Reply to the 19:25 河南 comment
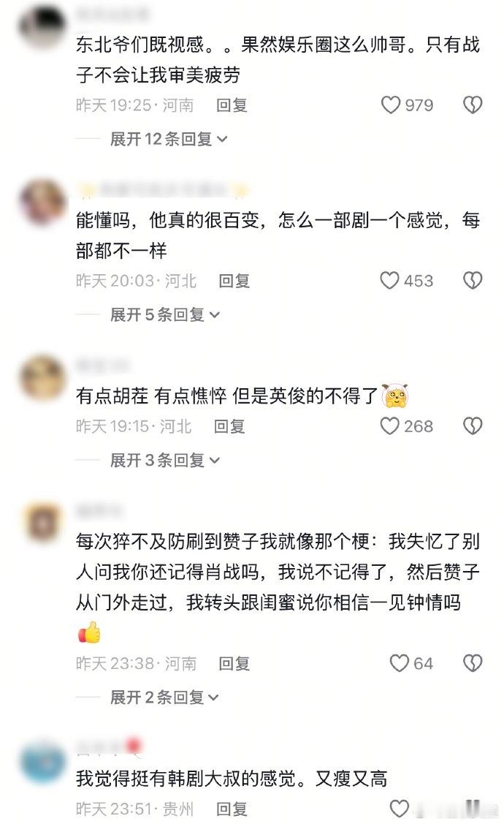This screenshot has height=824, width=504. pyautogui.click(x=232, y=105)
